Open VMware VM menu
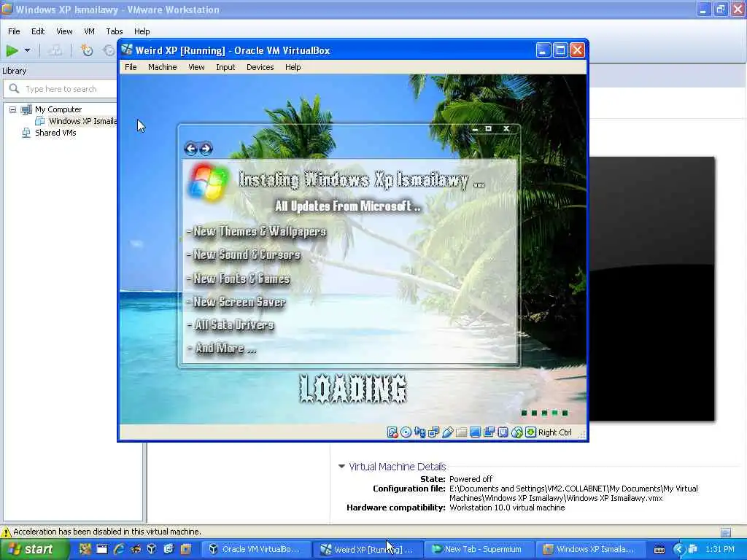This screenshot has width=747, height=560. (x=89, y=31)
